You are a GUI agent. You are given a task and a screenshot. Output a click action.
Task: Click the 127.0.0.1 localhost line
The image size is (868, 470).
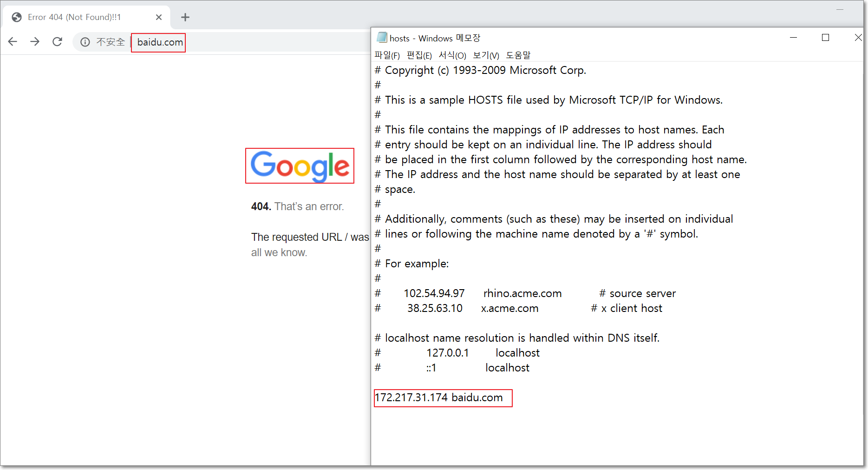457,353
